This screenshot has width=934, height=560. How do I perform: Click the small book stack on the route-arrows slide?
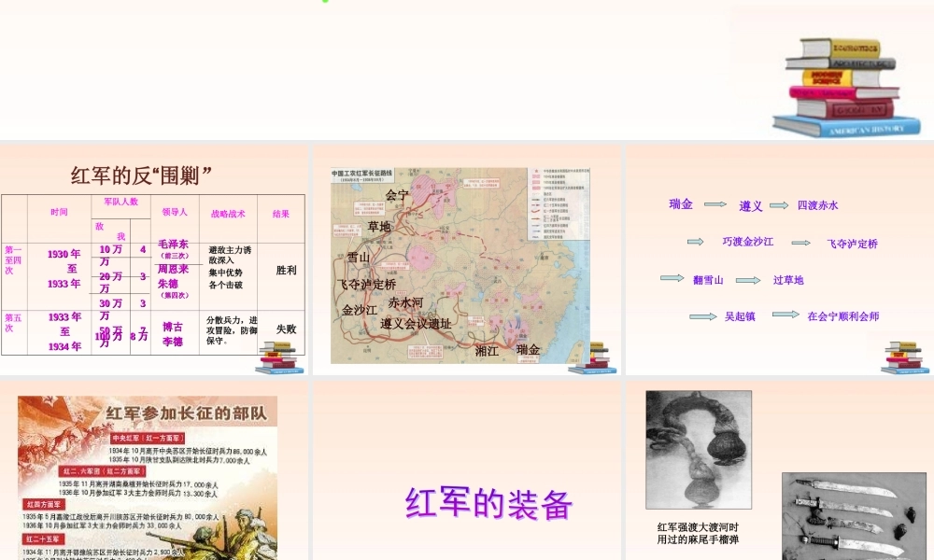[905, 358]
